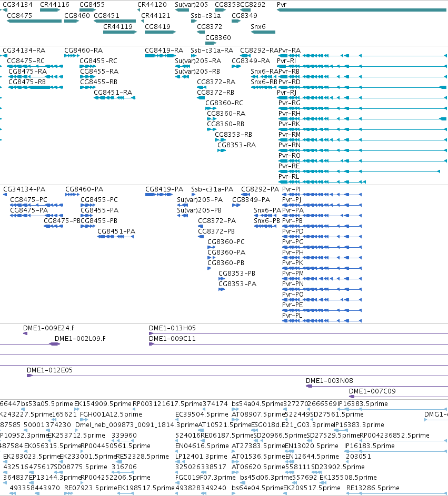This screenshot has width=448, height=496.
Task: Click the CG8419 gene label in top track
Action: point(157,27)
